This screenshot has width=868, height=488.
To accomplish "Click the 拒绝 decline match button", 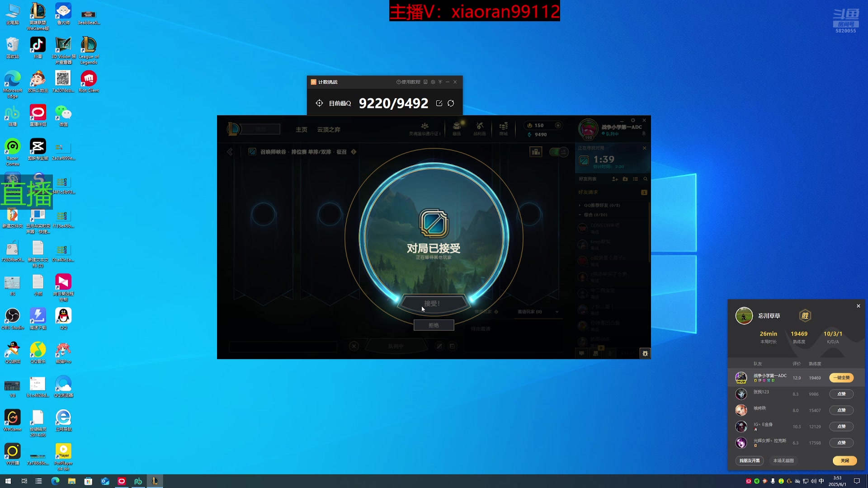I will tap(434, 325).
